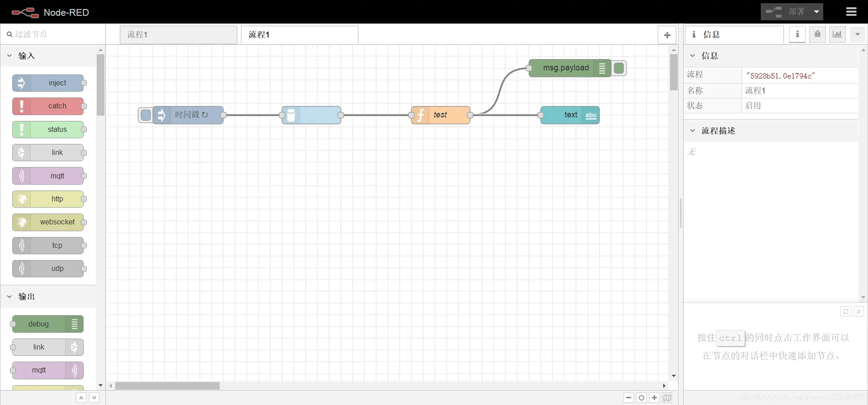
Task: Collapse all palette categories with up arrows
Action: click(x=81, y=398)
